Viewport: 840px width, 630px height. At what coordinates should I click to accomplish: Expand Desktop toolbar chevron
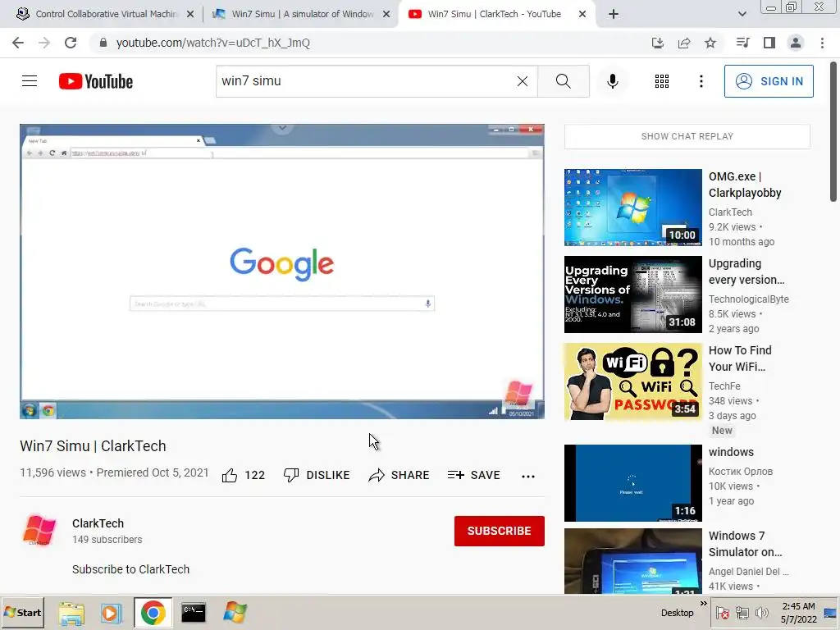703,604
